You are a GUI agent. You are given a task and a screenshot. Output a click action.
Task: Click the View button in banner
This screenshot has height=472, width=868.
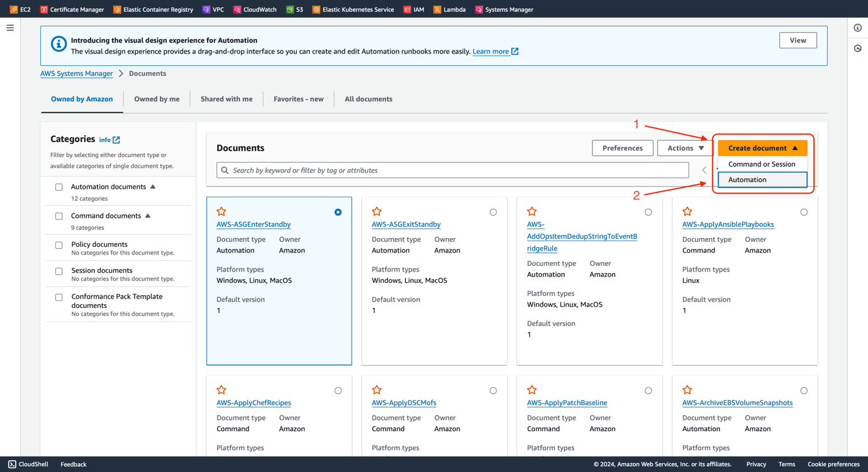tap(798, 40)
